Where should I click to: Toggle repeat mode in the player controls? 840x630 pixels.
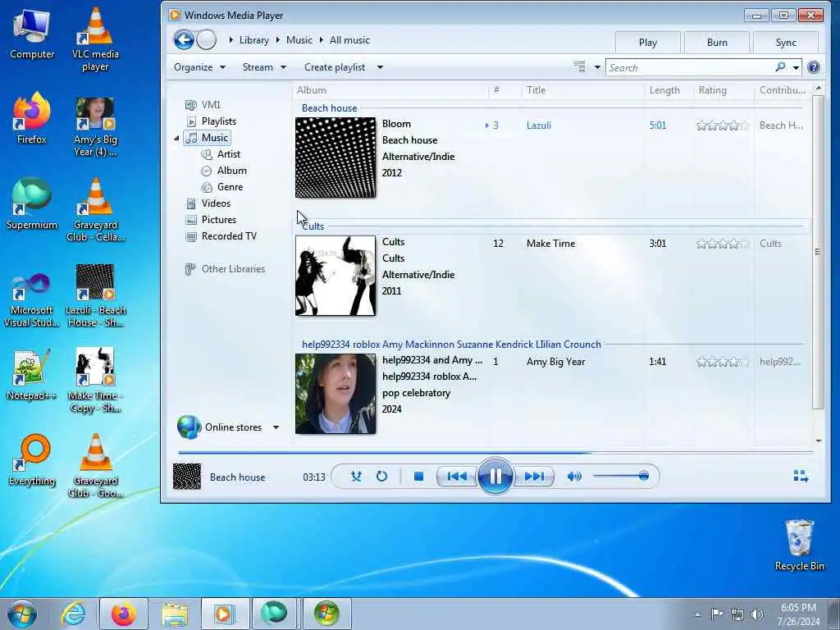(x=381, y=477)
